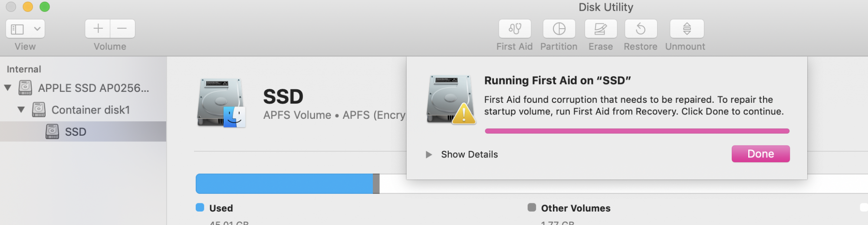Click the First Aid progress bar

point(637,131)
